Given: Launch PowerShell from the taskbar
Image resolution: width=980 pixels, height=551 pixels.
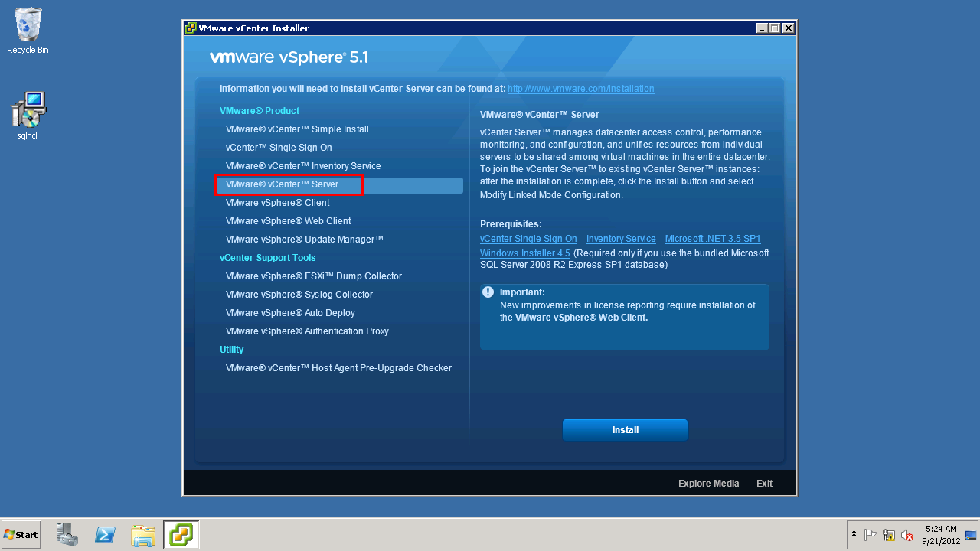Looking at the screenshot, I should (x=105, y=535).
